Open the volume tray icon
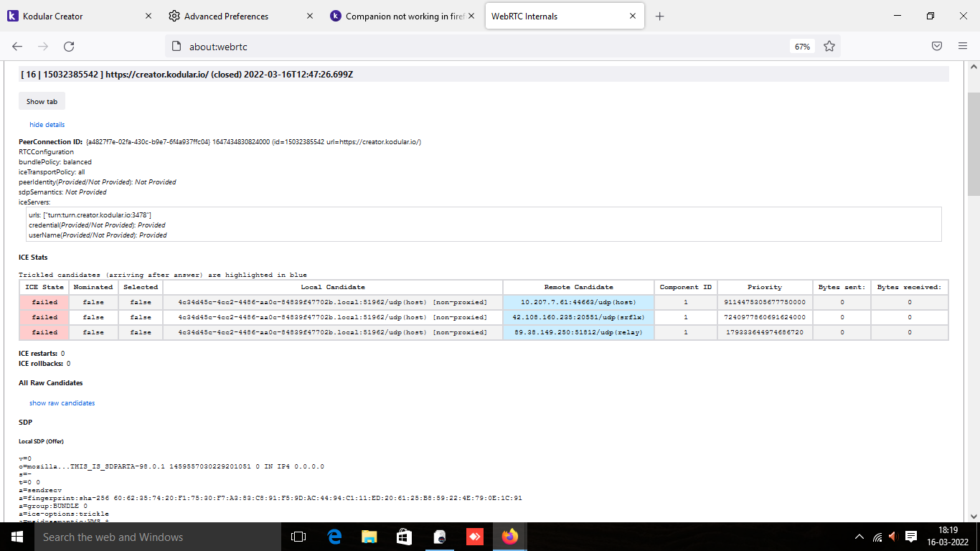 tap(894, 537)
